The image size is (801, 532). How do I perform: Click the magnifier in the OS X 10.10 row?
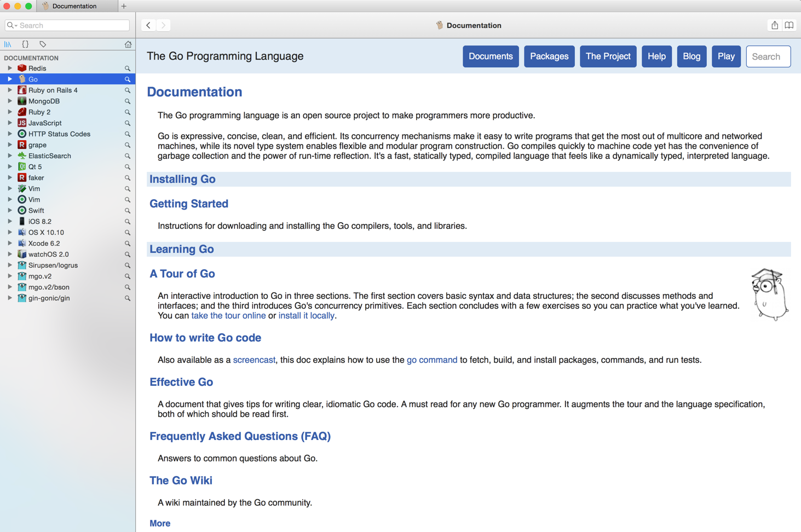pyautogui.click(x=128, y=233)
